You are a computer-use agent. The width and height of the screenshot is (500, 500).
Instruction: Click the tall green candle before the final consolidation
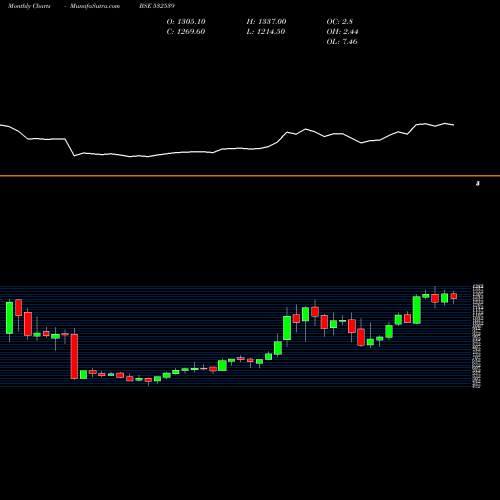pyautogui.click(x=417, y=310)
